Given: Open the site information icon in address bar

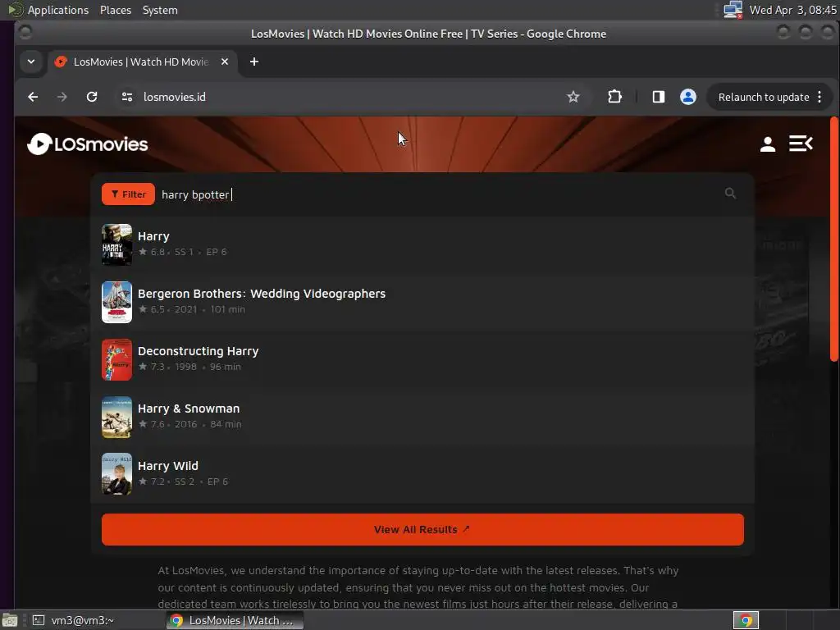Looking at the screenshot, I should pyautogui.click(x=127, y=97).
